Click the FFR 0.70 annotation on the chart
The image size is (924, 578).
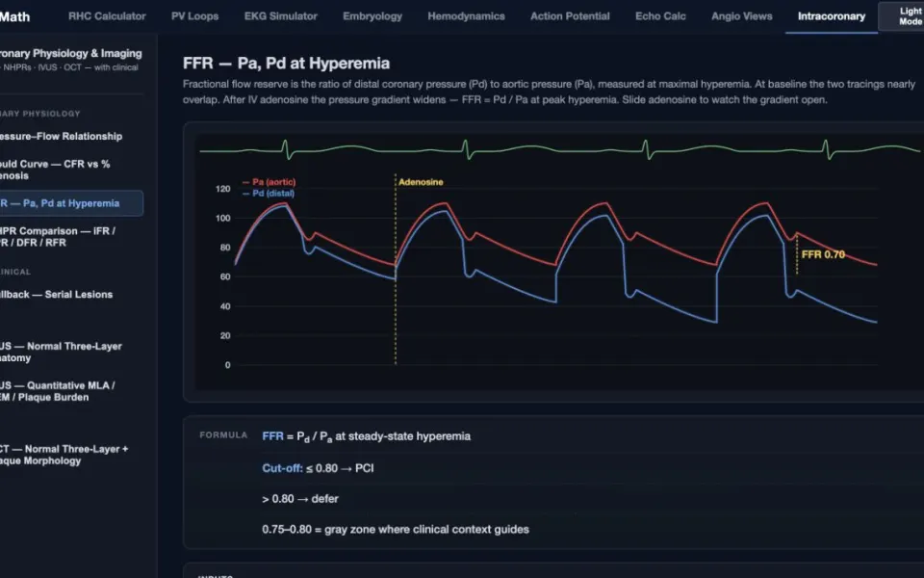point(823,254)
